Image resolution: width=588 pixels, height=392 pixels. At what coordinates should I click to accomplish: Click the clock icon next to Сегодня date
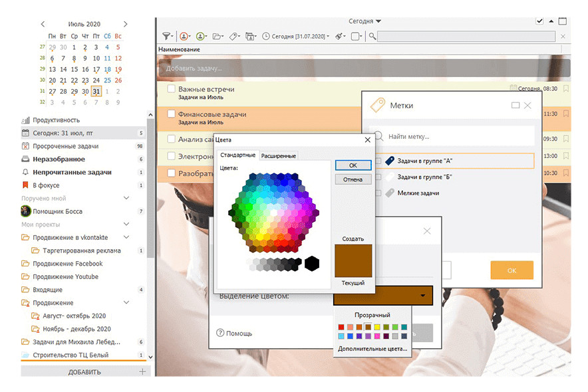click(x=266, y=37)
